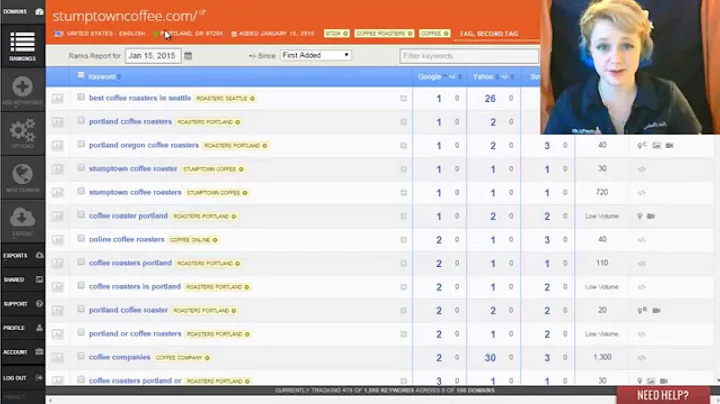The image size is (720, 404).
Task: Check 'portland oregon coffee roasters' row checkbox
Action: (x=81, y=144)
